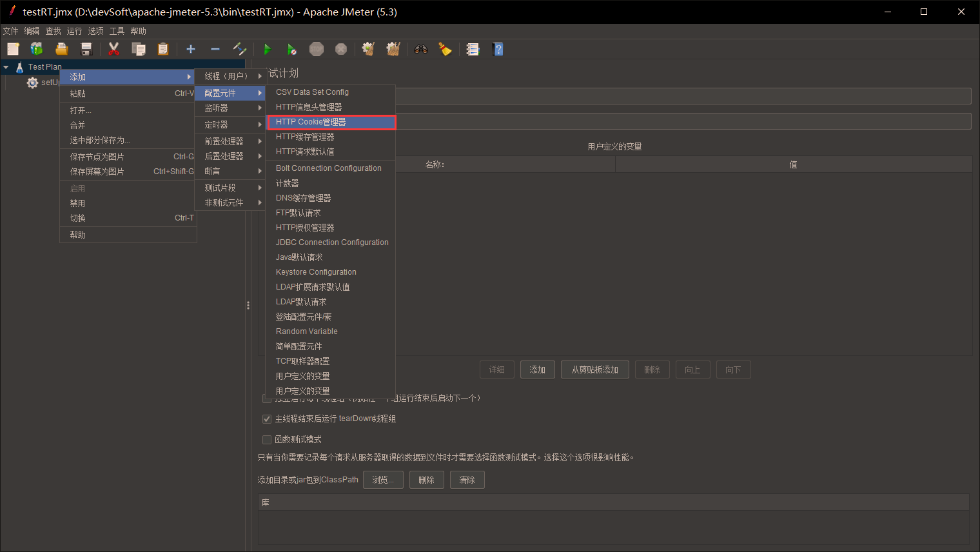
Task: Copy the selected element using copy icon
Action: (x=138, y=48)
